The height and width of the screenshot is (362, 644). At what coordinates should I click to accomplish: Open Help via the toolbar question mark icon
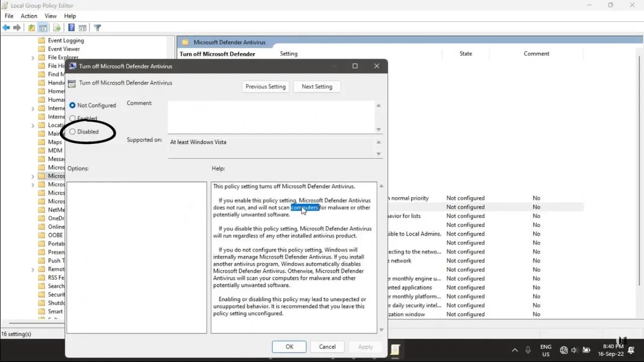(x=71, y=27)
